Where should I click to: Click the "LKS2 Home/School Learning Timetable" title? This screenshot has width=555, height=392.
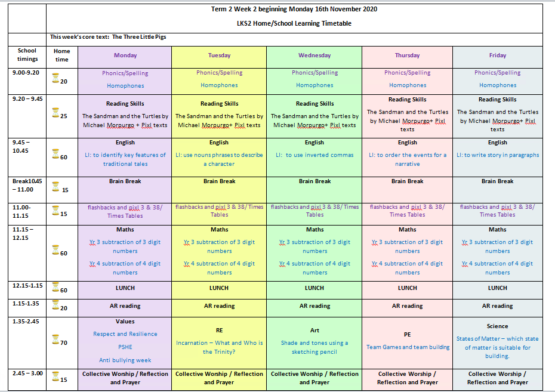294,23
